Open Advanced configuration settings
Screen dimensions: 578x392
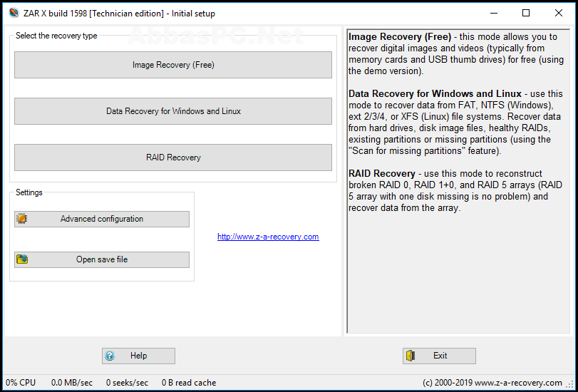pyautogui.click(x=102, y=219)
